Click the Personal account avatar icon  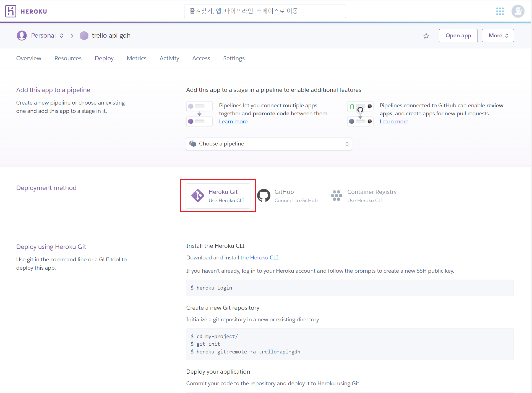(22, 36)
